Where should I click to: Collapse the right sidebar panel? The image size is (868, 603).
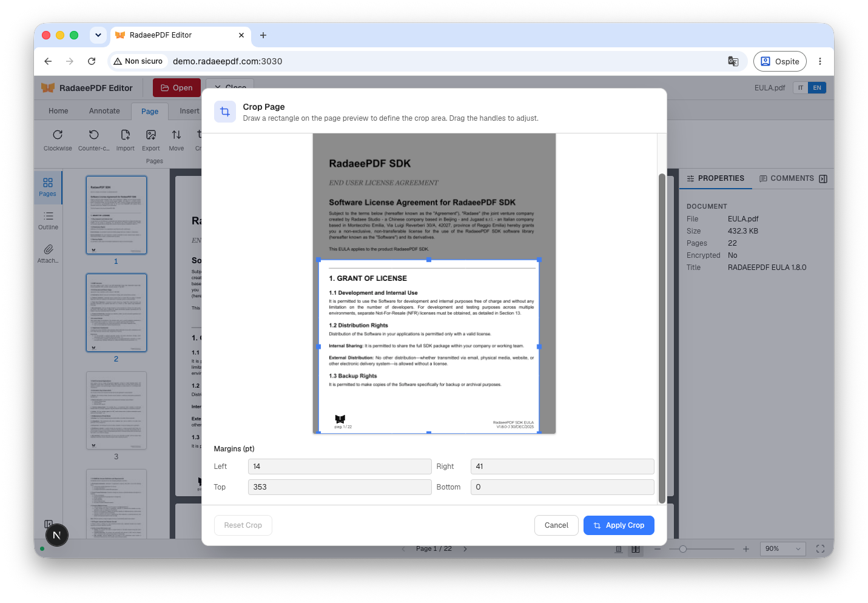point(823,179)
